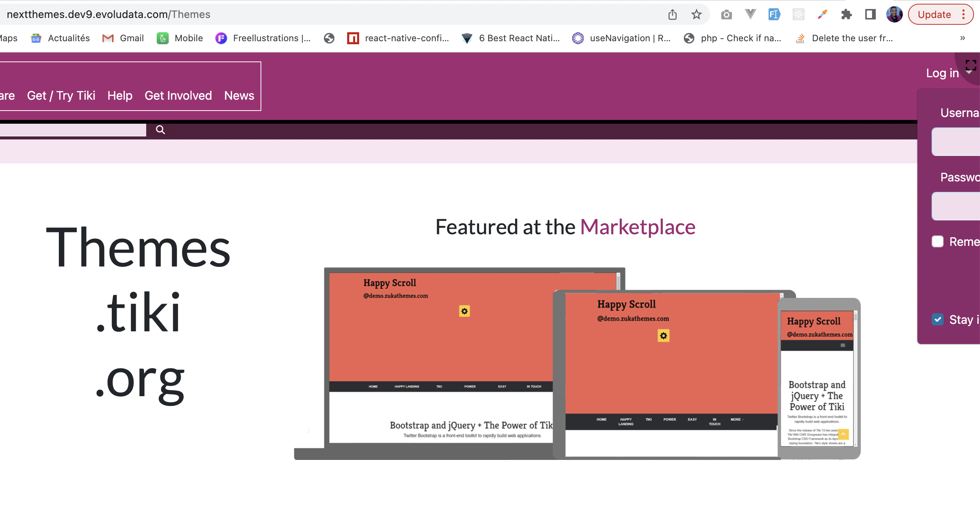
Task: Click the Username input field
Action: pos(956,141)
